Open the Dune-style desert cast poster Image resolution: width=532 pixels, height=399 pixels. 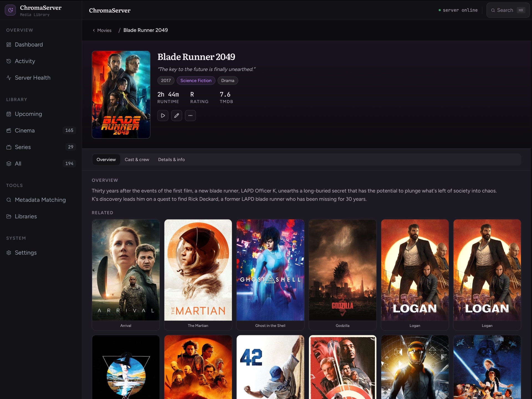[x=198, y=367]
